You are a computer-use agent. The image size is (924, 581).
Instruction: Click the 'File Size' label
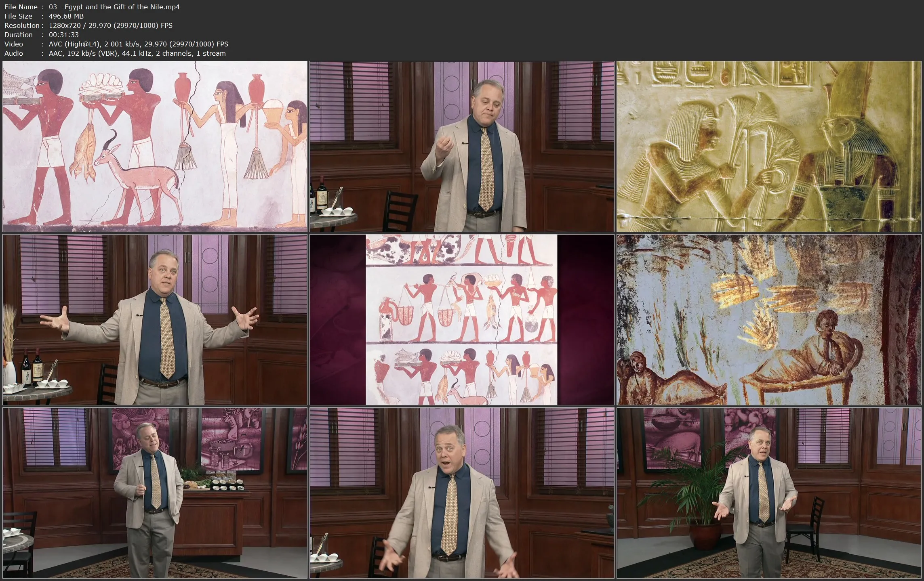pyautogui.click(x=19, y=16)
